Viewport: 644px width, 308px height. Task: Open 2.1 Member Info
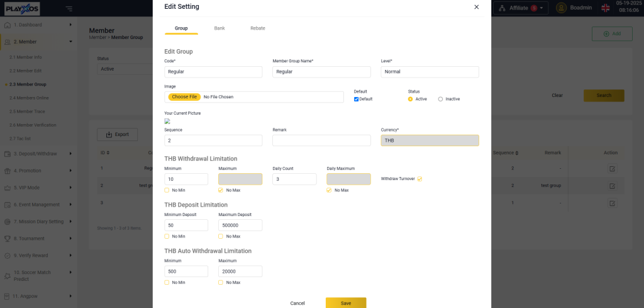click(x=25, y=57)
